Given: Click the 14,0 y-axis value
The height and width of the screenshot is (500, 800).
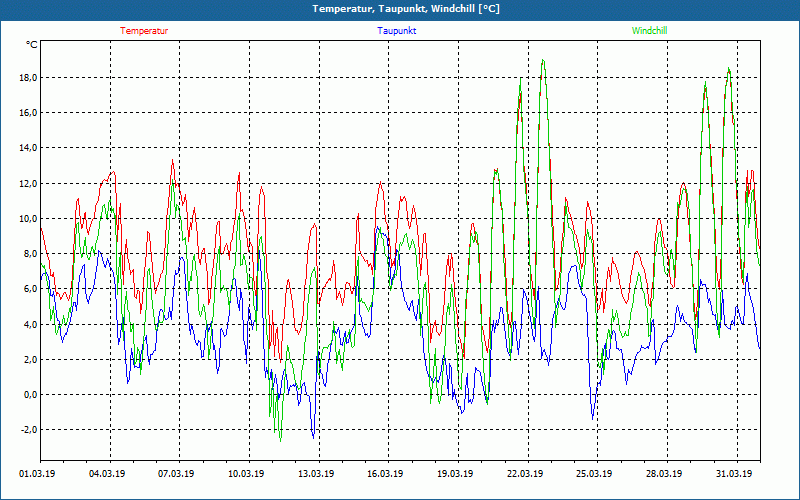Looking at the screenshot, I should click(x=28, y=148).
